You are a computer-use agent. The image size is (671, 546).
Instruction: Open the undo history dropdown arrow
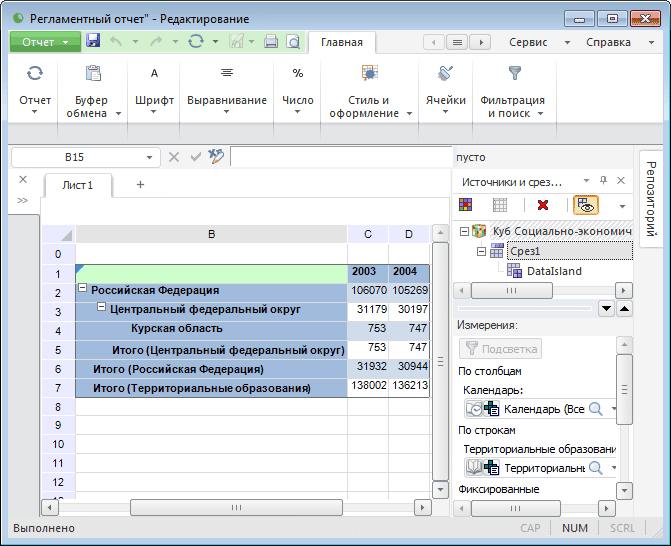[x=135, y=42]
